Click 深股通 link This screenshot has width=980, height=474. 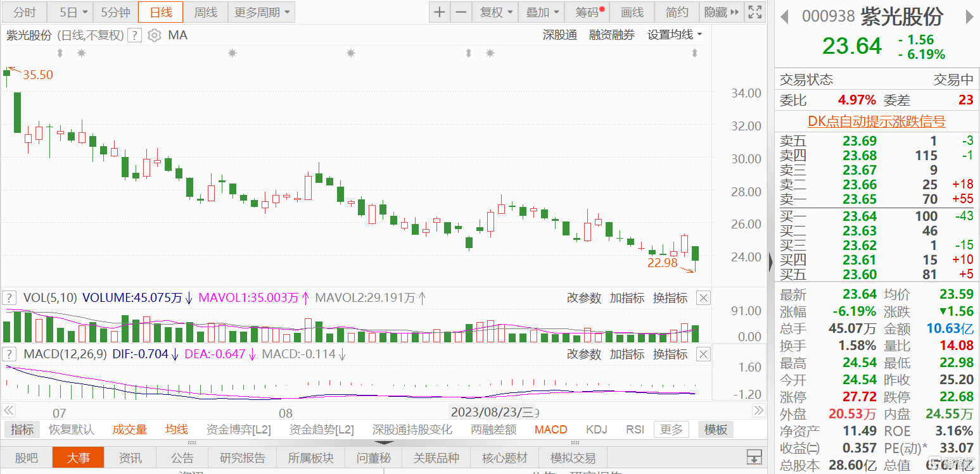[560, 35]
